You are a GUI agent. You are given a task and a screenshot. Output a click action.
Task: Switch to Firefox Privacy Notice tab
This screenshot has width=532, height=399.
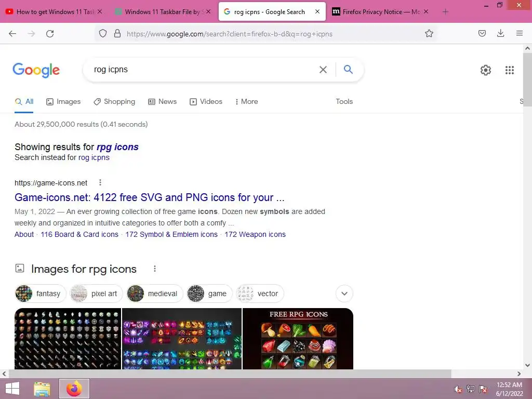click(x=381, y=12)
